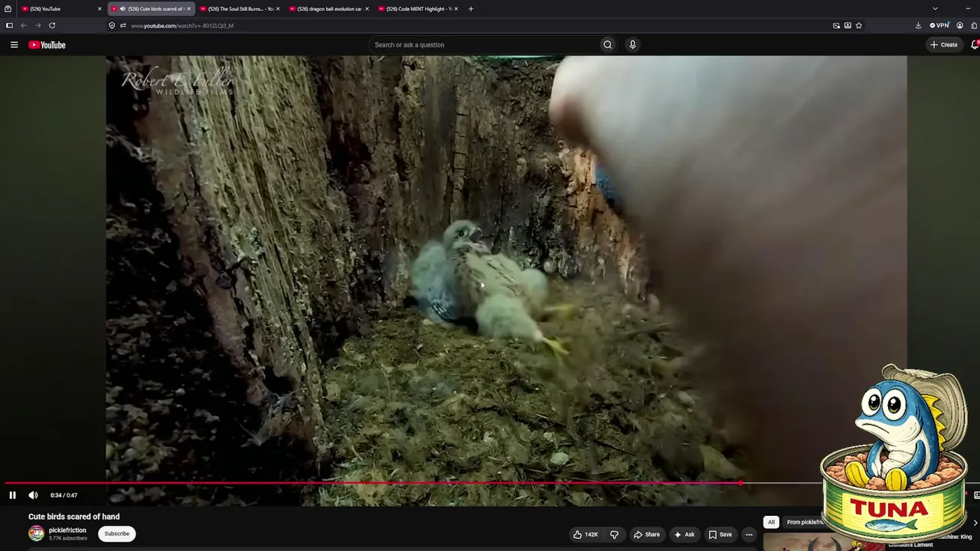
Task: Go back in browser history
Action: tap(24, 25)
